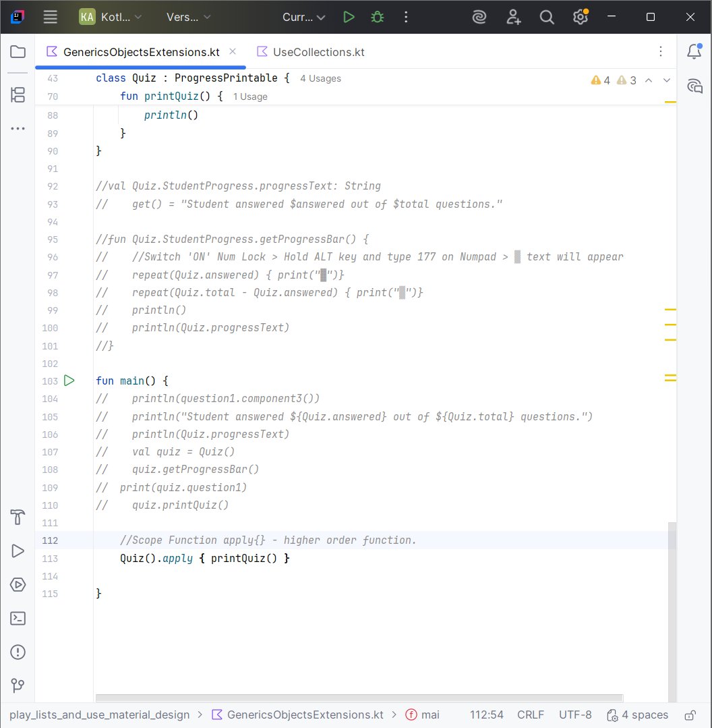Click the Build project hammer icon
Image resolution: width=712 pixels, height=728 pixels.
[18, 517]
